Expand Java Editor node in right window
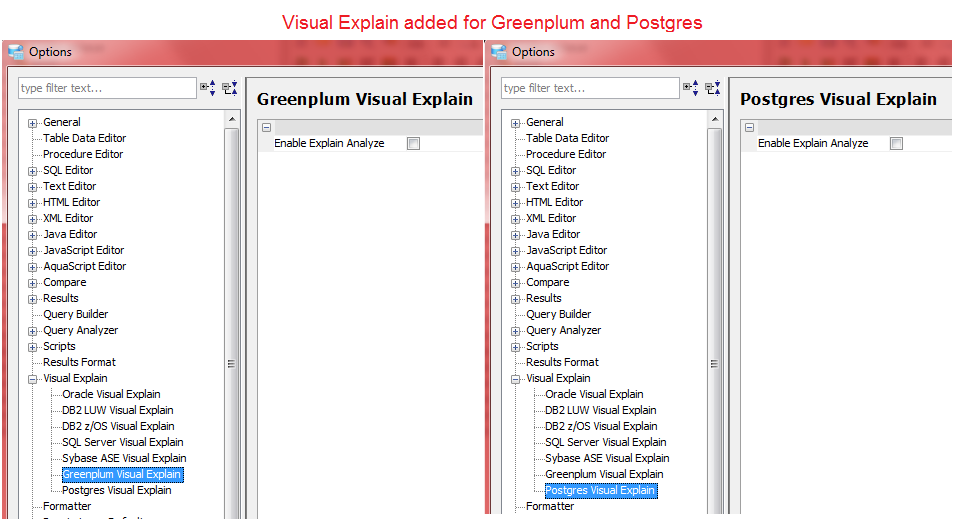 [x=515, y=235]
